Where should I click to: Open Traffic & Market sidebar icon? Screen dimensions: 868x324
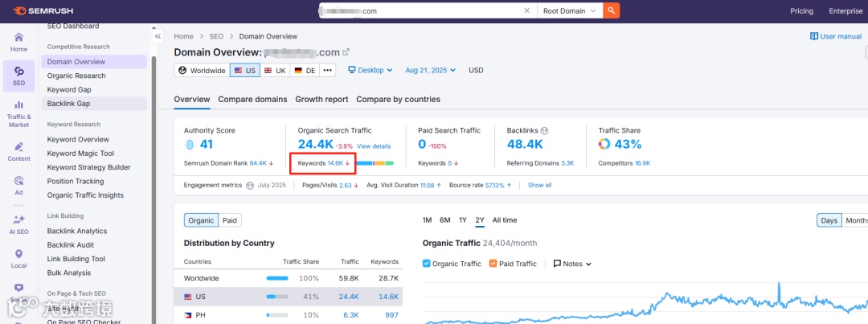tap(18, 114)
